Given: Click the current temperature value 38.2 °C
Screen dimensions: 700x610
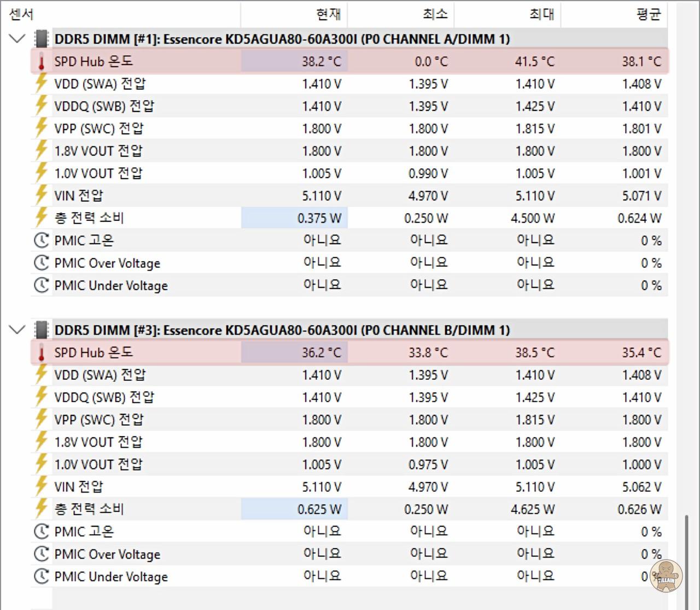Looking at the screenshot, I should (x=322, y=61).
